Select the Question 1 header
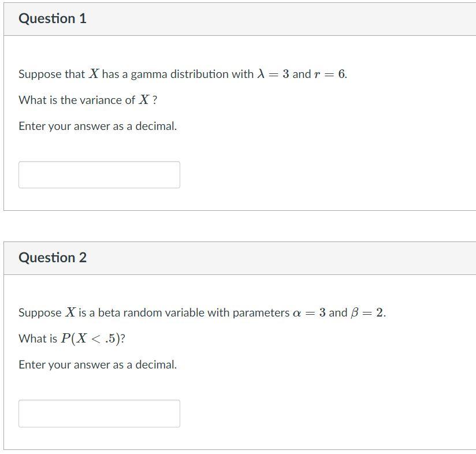 point(52,18)
